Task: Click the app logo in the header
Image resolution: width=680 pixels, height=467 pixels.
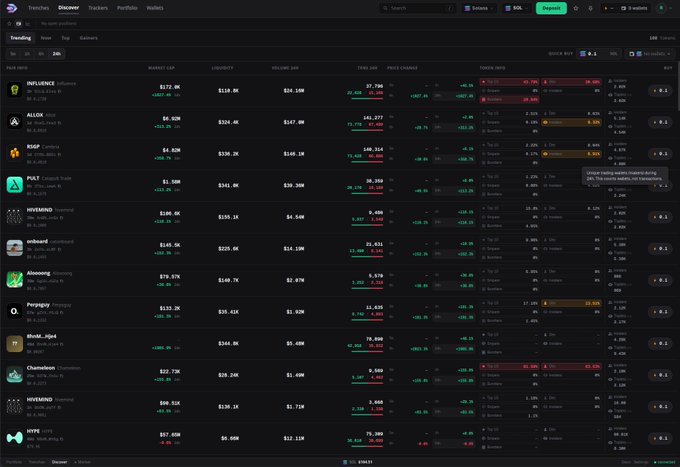Action: [12, 8]
